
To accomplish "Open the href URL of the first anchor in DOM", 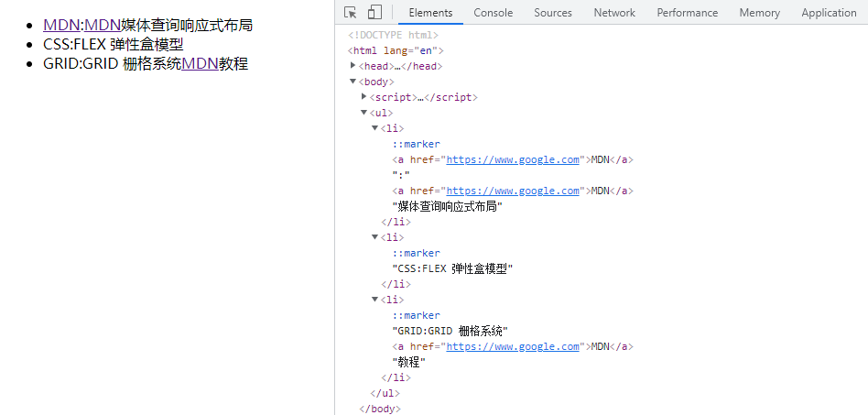I will pyautogui.click(x=513, y=159).
